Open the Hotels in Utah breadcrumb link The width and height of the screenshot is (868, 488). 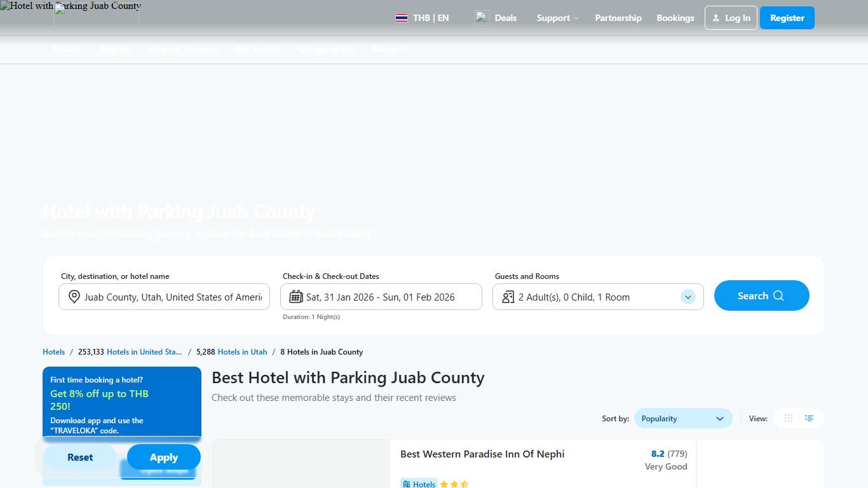point(242,351)
